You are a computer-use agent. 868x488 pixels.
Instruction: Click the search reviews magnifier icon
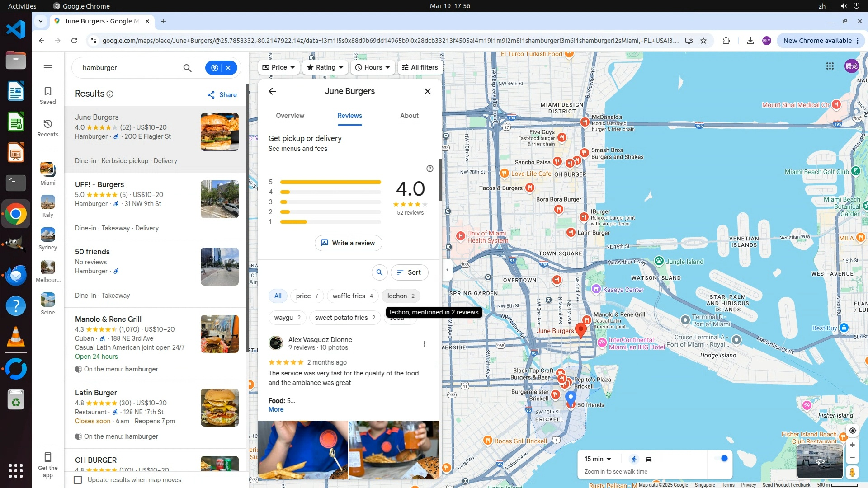(379, 272)
